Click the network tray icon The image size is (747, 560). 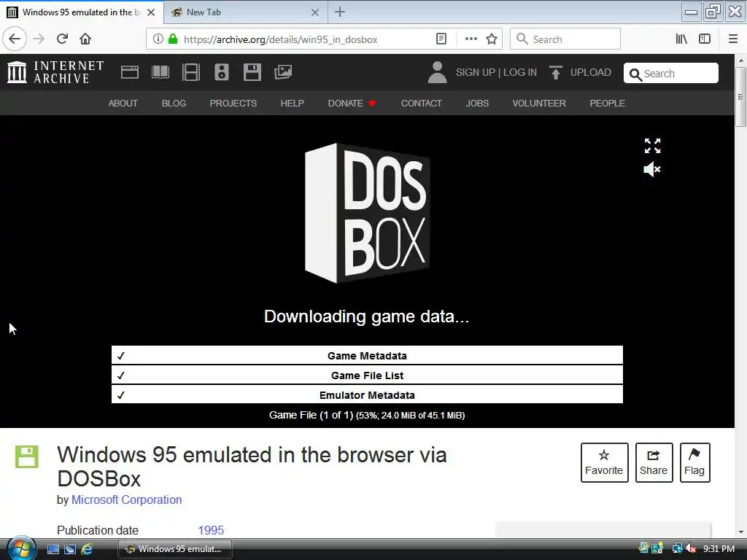pyautogui.click(x=677, y=549)
